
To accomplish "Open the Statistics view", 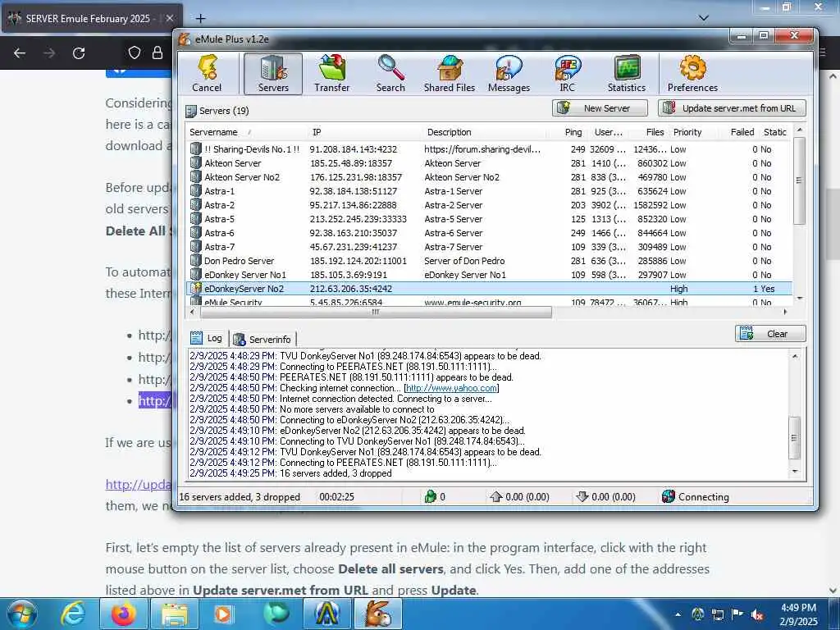I will click(626, 74).
